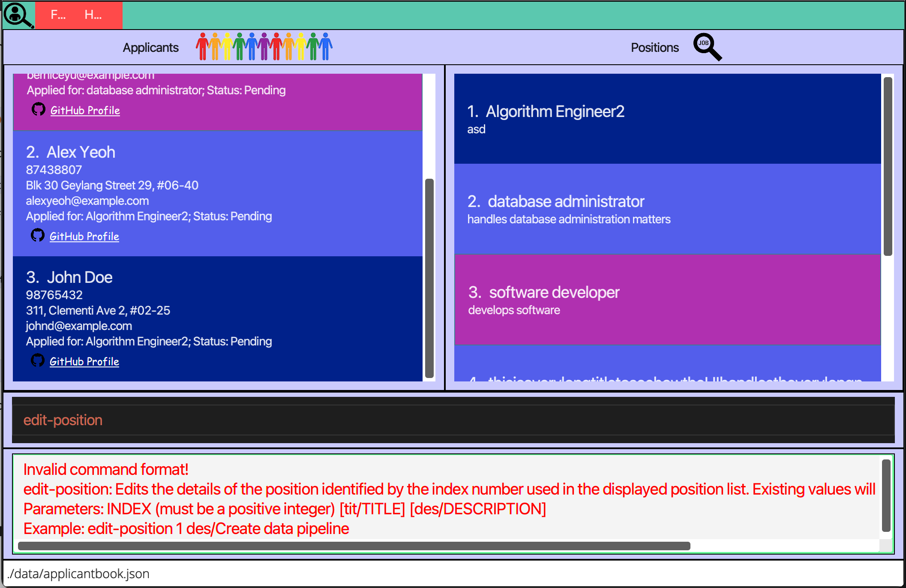Image resolution: width=906 pixels, height=588 pixels.
Task: Click the applicant-search logo icon at top left
Action: 18,15
